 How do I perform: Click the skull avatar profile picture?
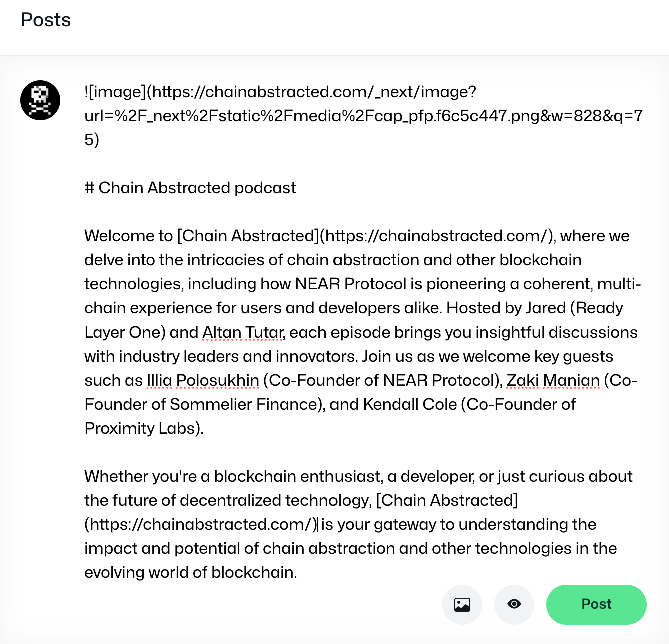click(x=40, y=100)
